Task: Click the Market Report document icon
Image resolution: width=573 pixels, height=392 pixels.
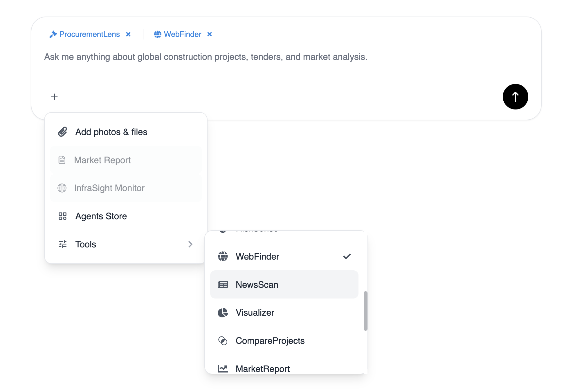Action: click(62, 160)
